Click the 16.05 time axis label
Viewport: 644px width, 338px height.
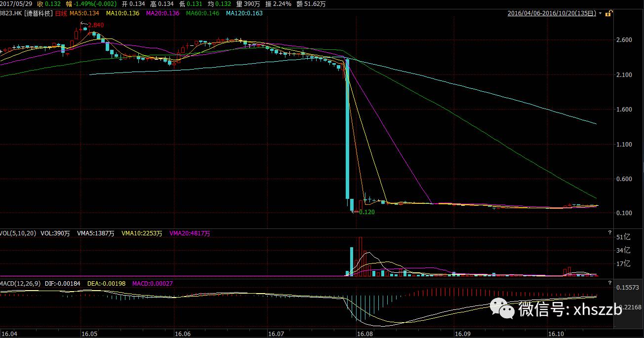[89, 334]
